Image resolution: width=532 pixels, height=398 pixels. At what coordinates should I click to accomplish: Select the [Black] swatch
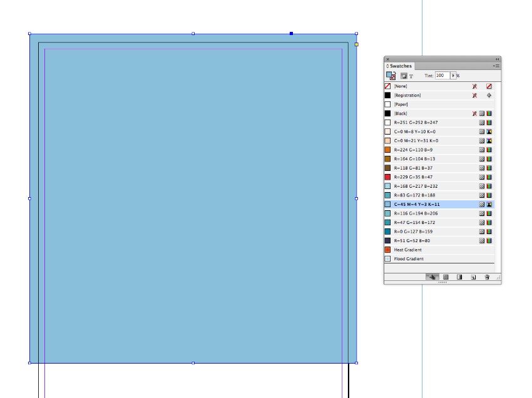tap(439, 113)
